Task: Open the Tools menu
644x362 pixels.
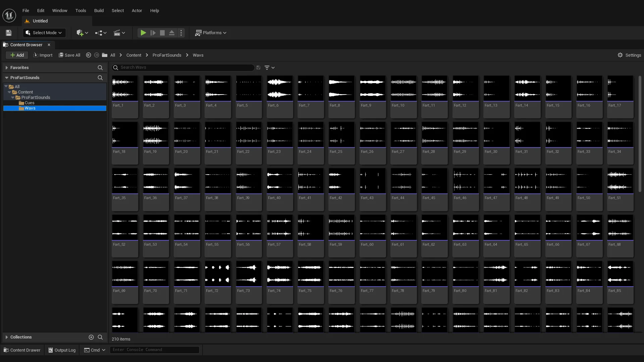Action: 81,10
